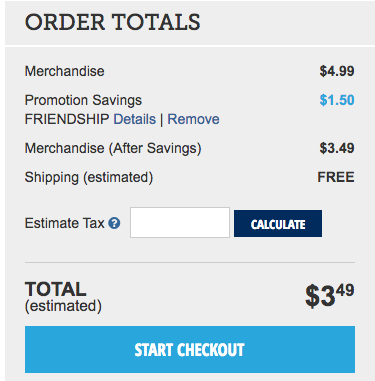Select the large $3.49 total price
The height and width of the screenshot is (381, 375).
330,295
